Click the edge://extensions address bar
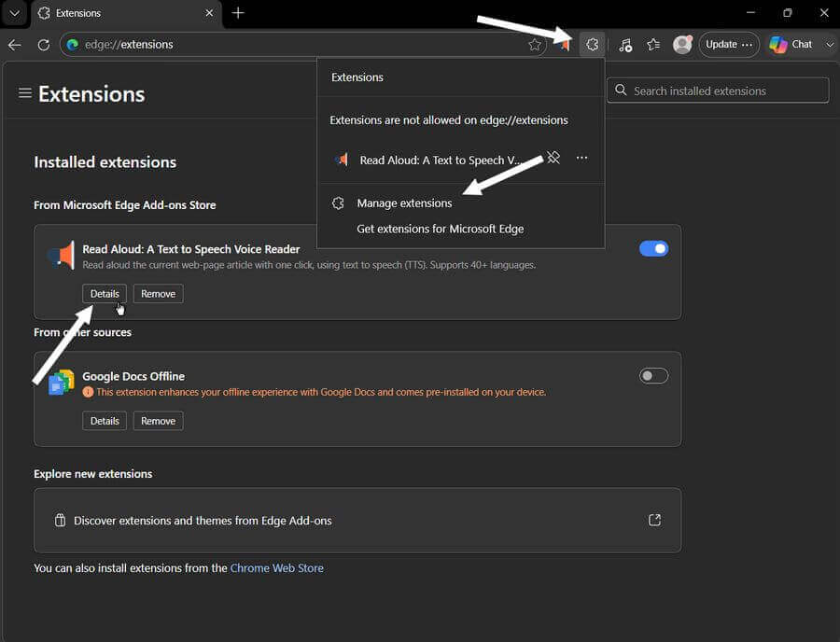Image resolution: width=840 pixels, height=642 pixels. click(302, 45)
